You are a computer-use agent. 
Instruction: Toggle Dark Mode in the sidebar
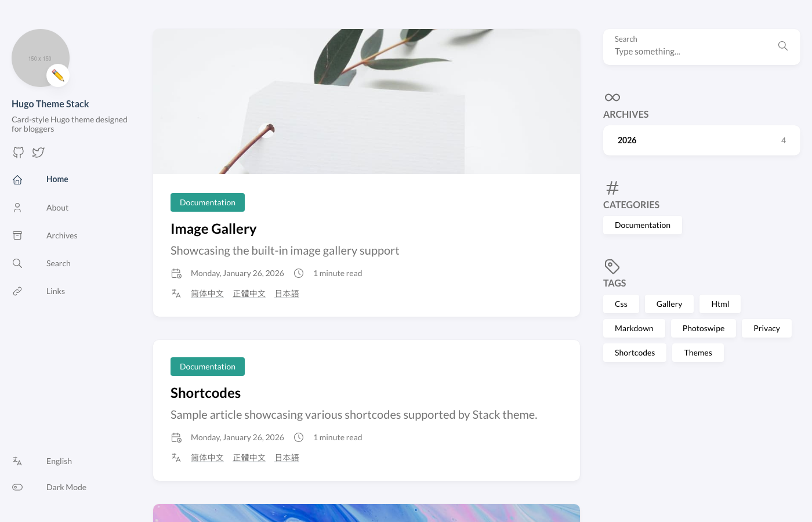66,487
